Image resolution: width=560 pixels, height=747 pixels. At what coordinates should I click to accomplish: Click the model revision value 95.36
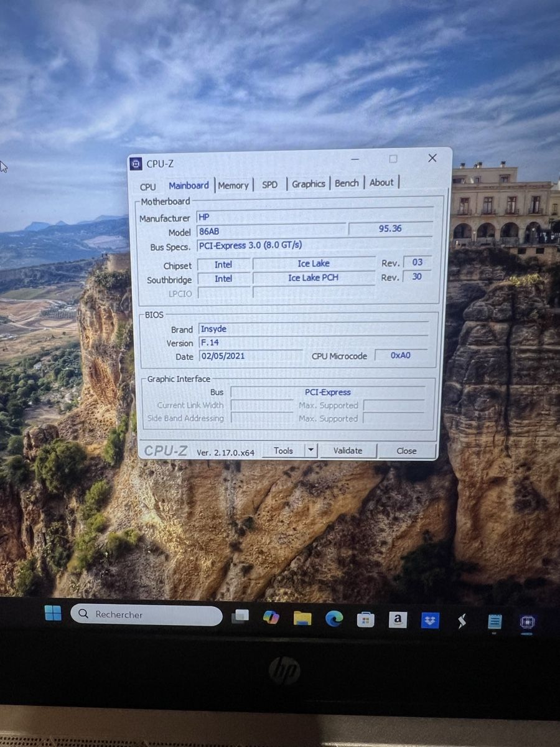[390, 228]
